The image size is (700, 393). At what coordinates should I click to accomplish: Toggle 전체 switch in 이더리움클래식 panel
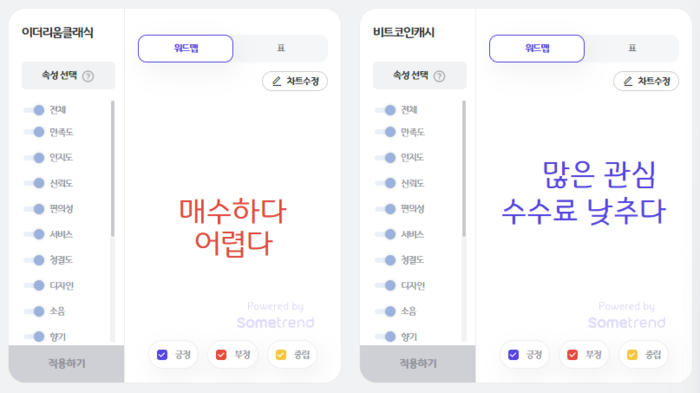point(34,110)
